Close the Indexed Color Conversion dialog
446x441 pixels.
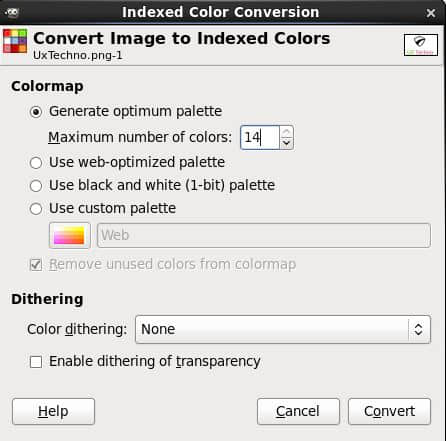tap(431, 13)
